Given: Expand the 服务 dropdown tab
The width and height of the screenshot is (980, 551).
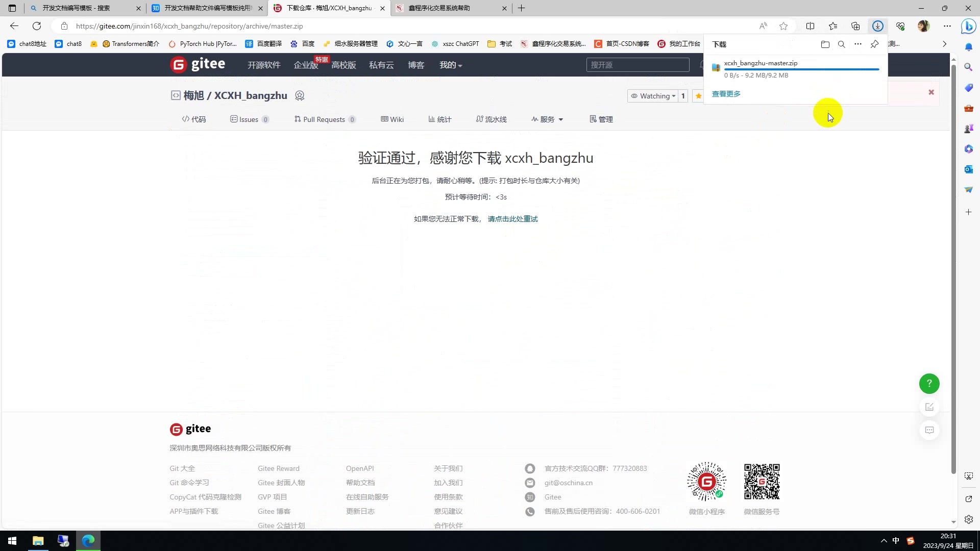Looking at the screenshot, I should pyautogui.click(x=547, y=119).
